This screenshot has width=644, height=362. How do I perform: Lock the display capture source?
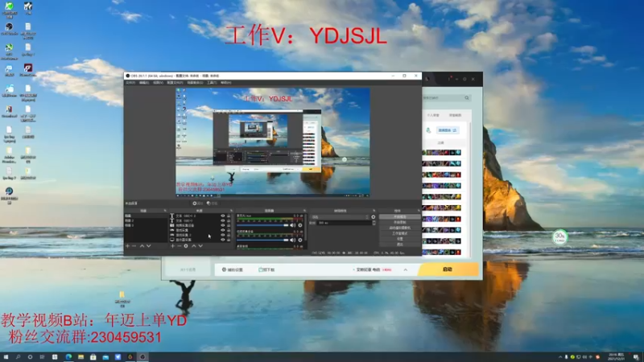click(x=229, y=240)
